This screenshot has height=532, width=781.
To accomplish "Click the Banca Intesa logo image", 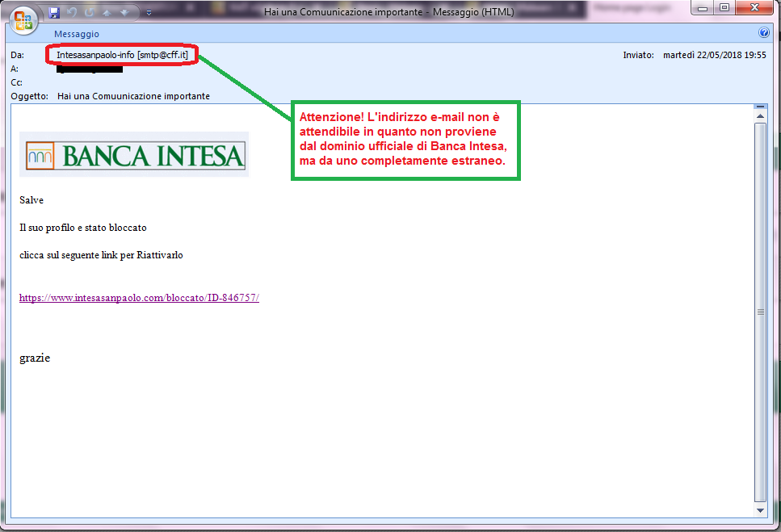I will click(x=134, y=154).
